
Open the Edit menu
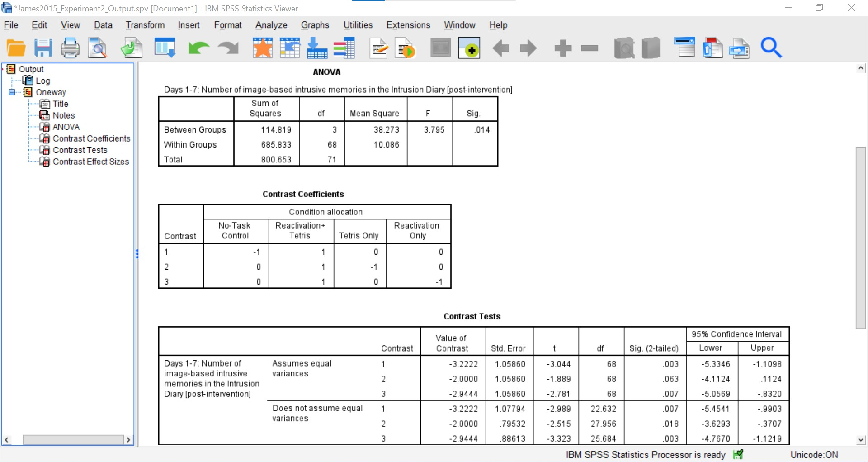(x=39, y=25)
